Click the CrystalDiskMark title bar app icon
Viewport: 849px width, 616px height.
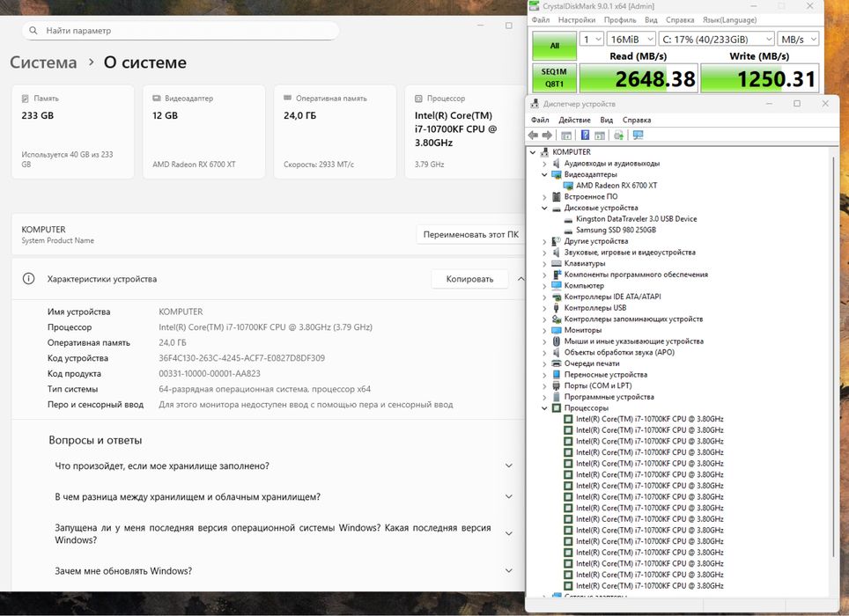point(535,6)
